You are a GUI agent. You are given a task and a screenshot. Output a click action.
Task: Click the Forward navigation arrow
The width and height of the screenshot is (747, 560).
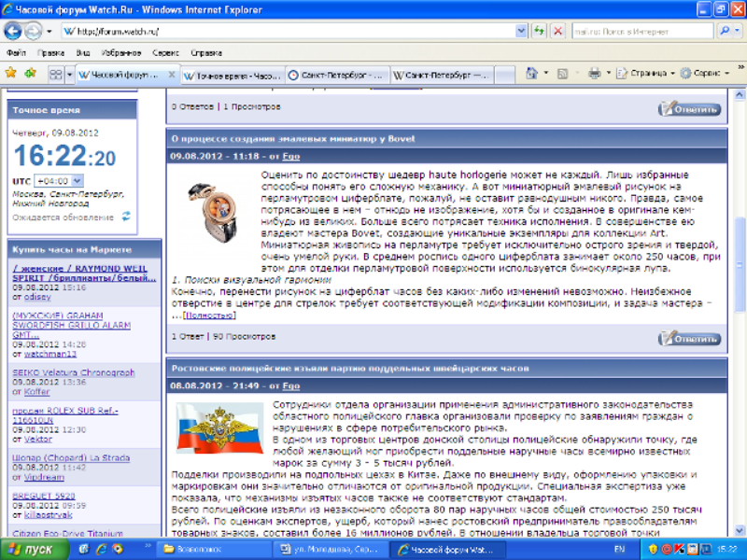coord(33,32)
